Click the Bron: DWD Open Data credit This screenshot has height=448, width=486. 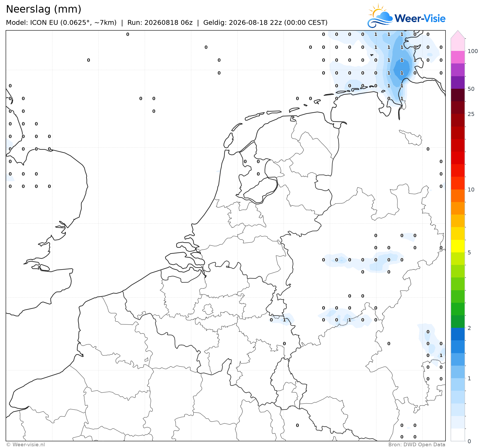coord(417,445)
